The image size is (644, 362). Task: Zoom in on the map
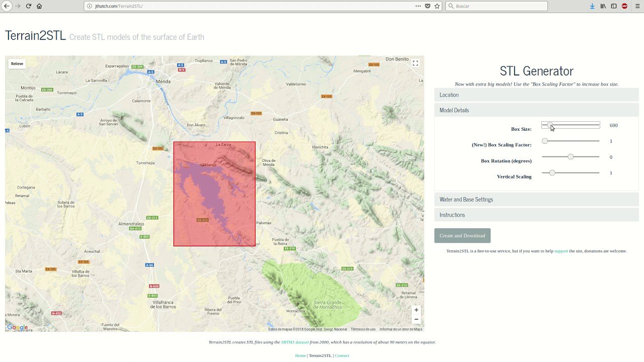point(416,310)
